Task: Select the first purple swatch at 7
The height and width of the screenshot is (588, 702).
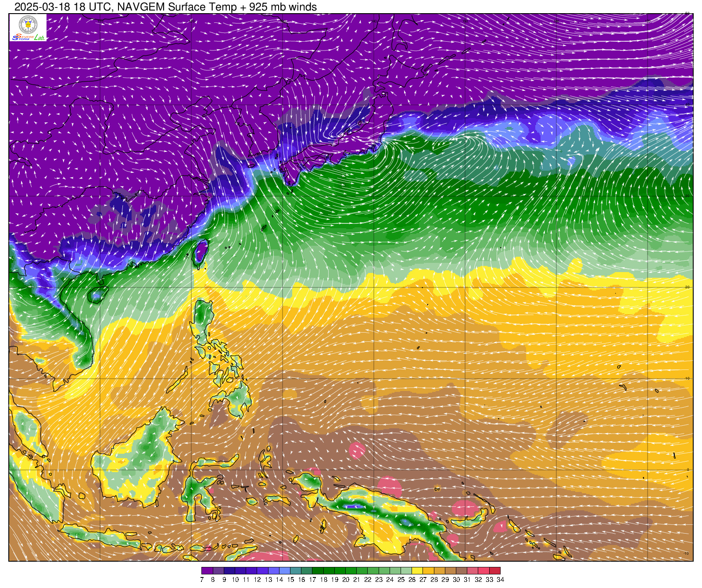Action: [x=207, y=570]
